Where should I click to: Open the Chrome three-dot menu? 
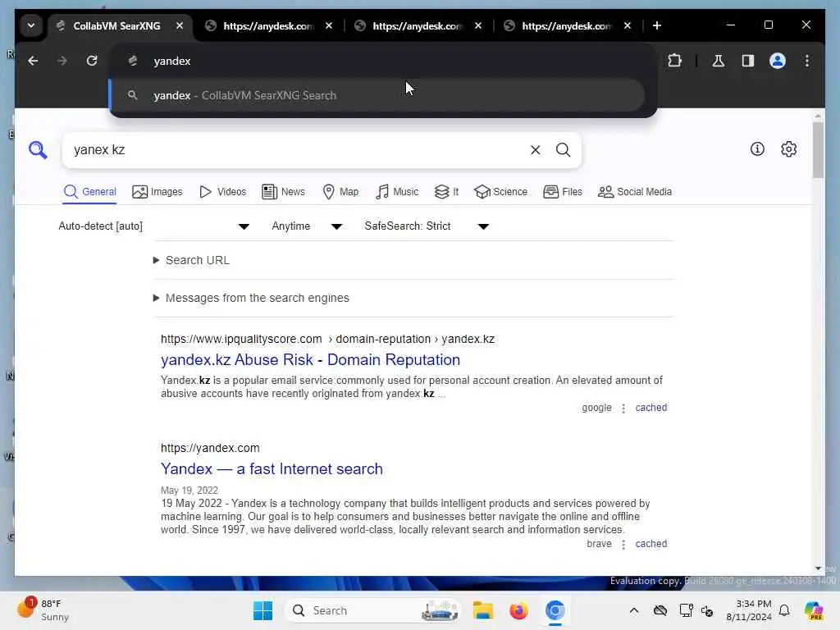click(x=807, y=61)
